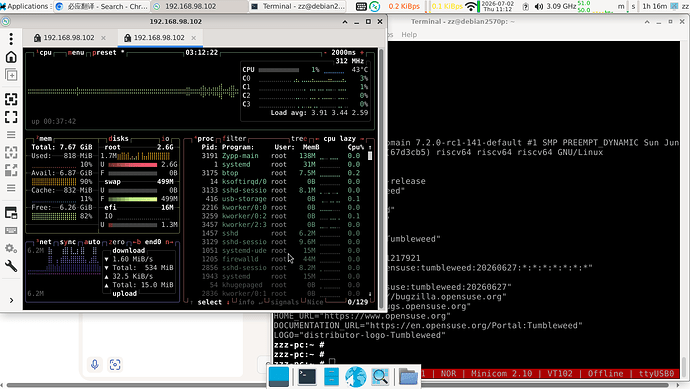Close the second 192.168.98.102 tab
This screenshot has height=389, width=690.
pyautogui.click(x=194, y=38)
